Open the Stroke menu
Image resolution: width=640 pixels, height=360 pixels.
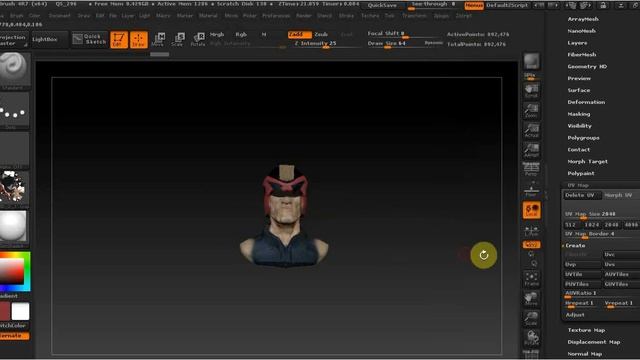click(x=347, y=16)
